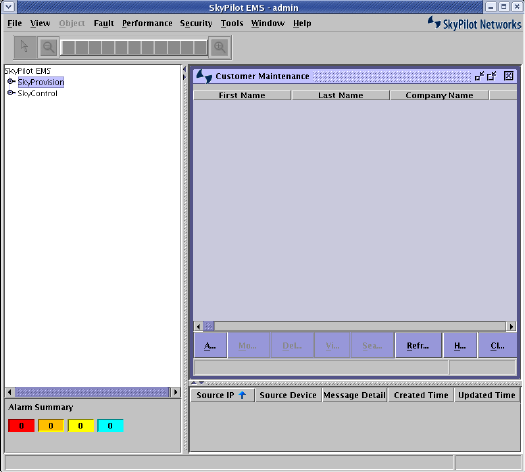Click the maximize icon of Customer Maintenance panel

[492, 76]
